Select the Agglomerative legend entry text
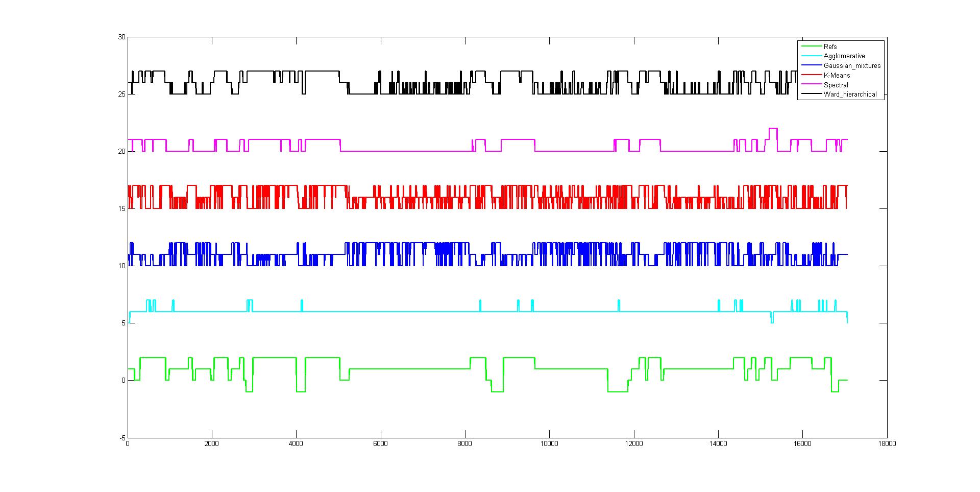Screen dimensions: 980x492 (844, 56)
